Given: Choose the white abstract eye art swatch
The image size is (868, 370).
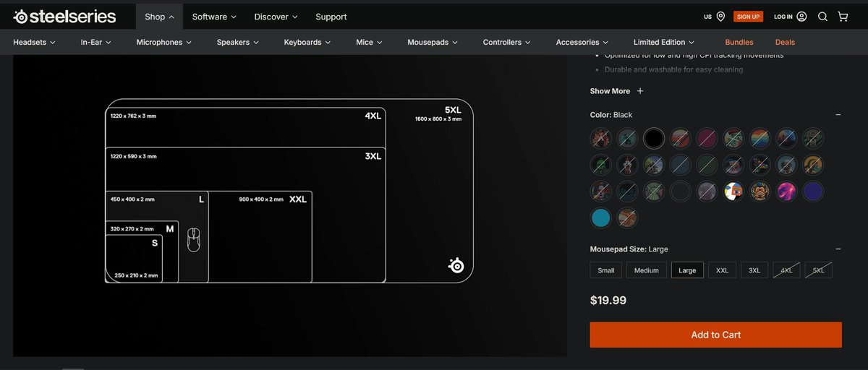Looking at the screenshot, I should [x=733, y=191].
